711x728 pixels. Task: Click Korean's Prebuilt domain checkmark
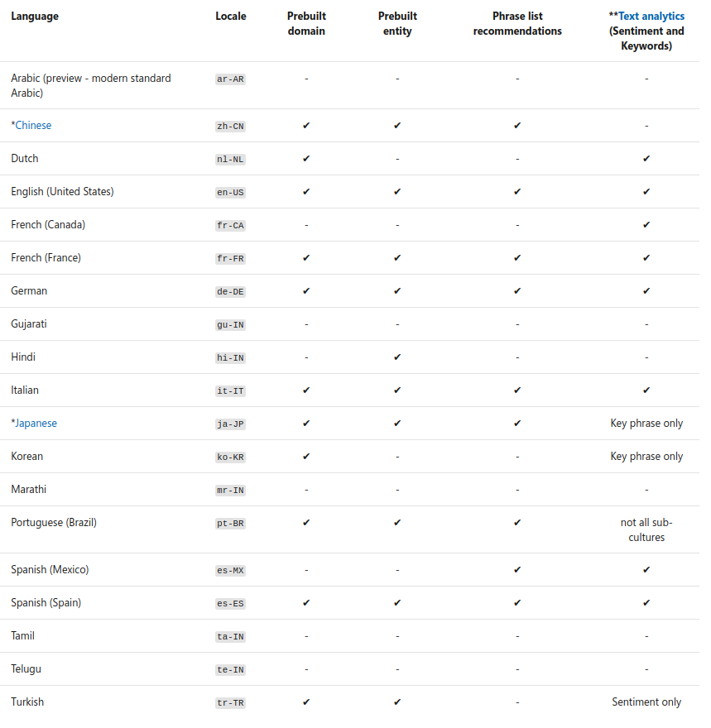pyautogui.click(x=306, y=457)
